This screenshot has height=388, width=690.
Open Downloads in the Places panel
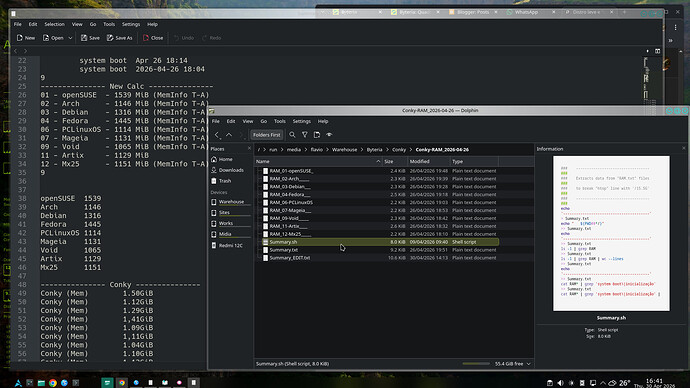(230, 170)
